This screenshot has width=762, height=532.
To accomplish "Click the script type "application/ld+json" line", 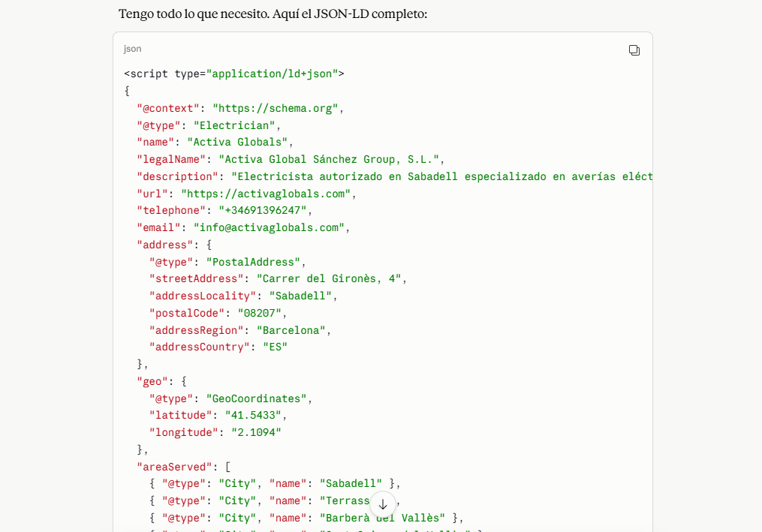I will (x=234, y=74).
